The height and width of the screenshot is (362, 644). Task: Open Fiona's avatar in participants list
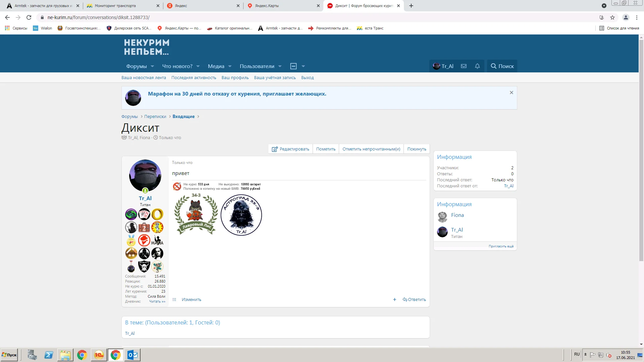(x=442, y=217)
